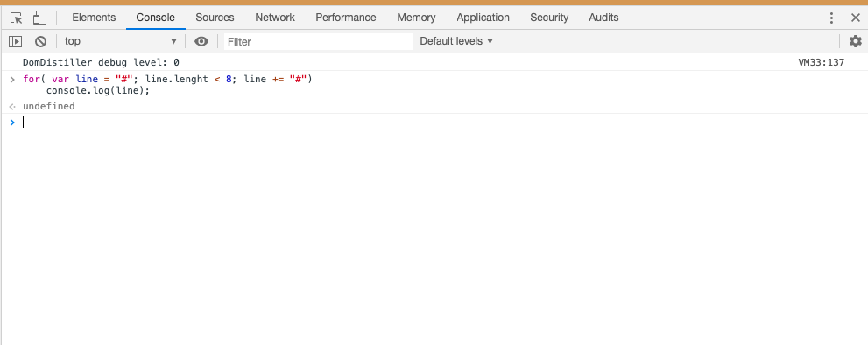Activate the inspect element picker icon
This screenshot has height=345, width=868.
(x=17, y=18)
